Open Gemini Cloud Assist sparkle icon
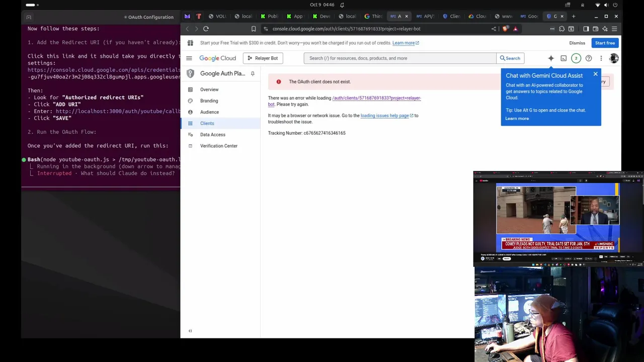Screen dimensions: 644x362 (x=551, y=58)
